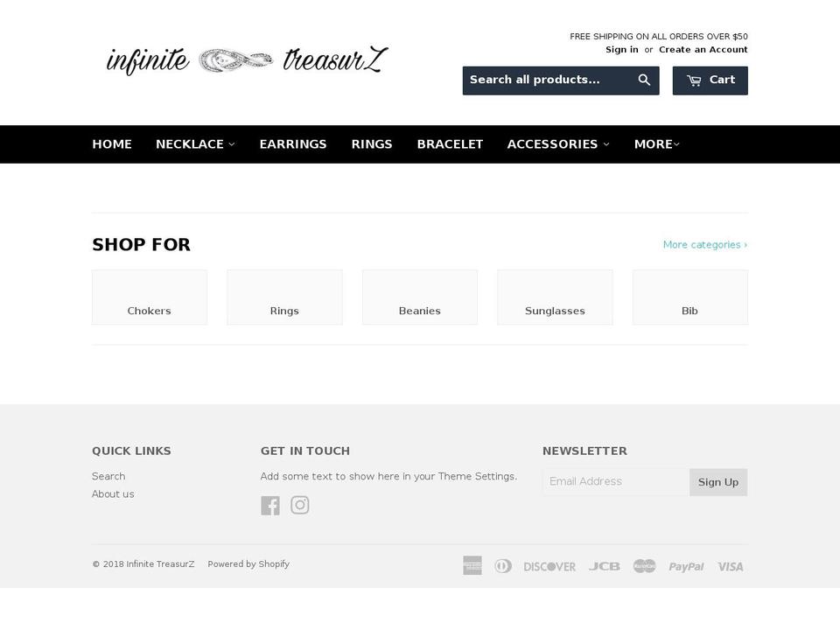The image size is (840, 630).
Task: Expand the Accessories menu chevron
Action: click(x=605, y=144)
